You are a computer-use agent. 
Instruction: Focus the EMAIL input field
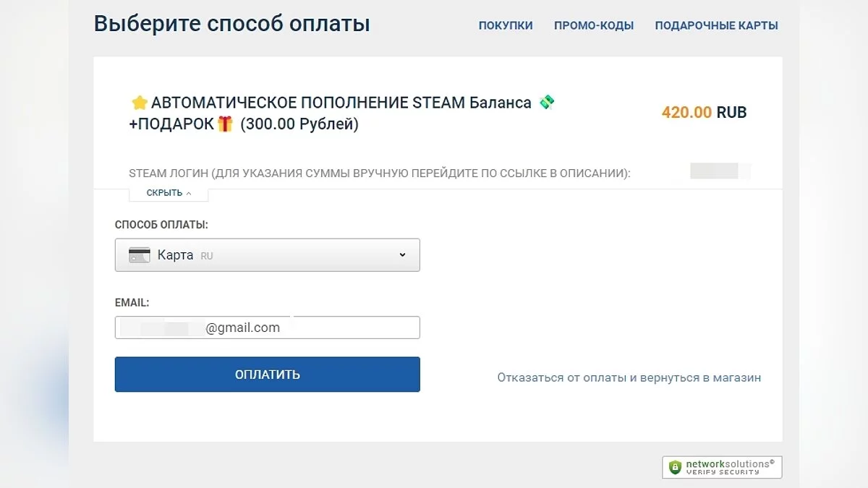coord(347,328)
